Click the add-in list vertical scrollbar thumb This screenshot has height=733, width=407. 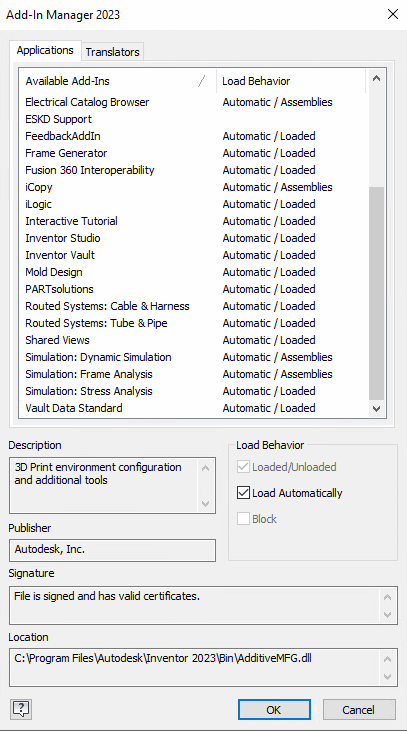tap(376, 293)
